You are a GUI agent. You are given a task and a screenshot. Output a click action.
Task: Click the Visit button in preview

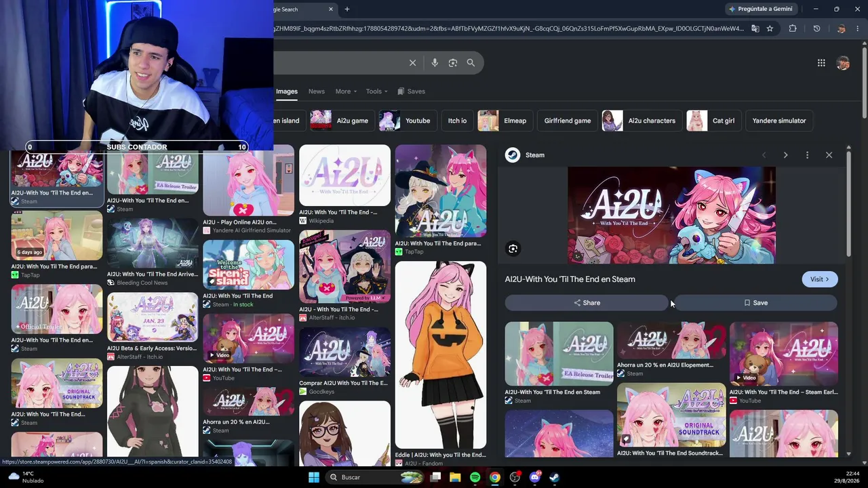(x=820, y=279)
